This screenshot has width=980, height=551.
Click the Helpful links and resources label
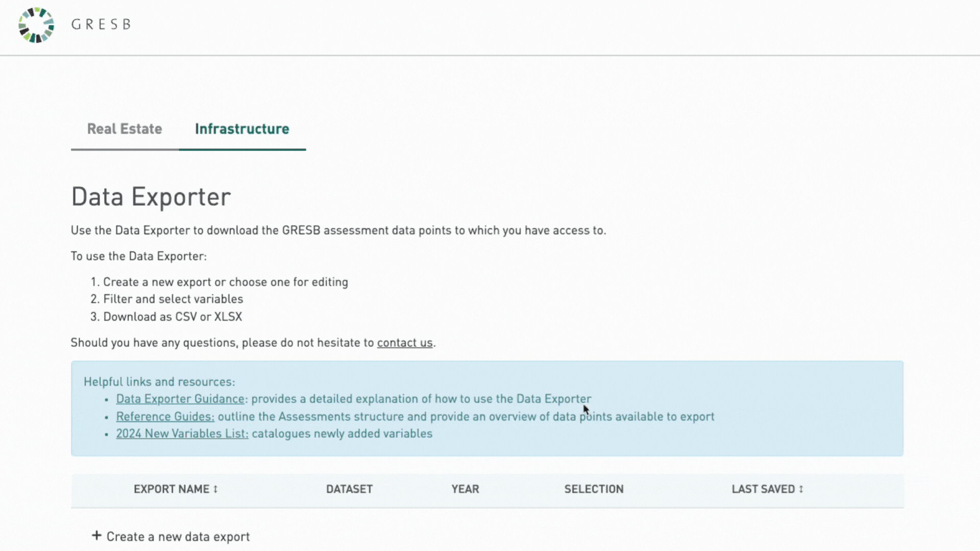[159, 382]
